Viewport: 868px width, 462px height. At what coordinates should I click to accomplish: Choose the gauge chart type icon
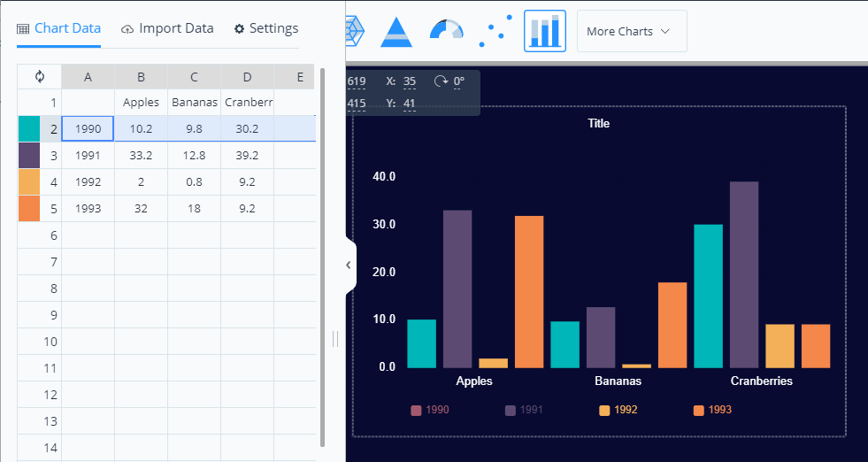click(446, 31)
